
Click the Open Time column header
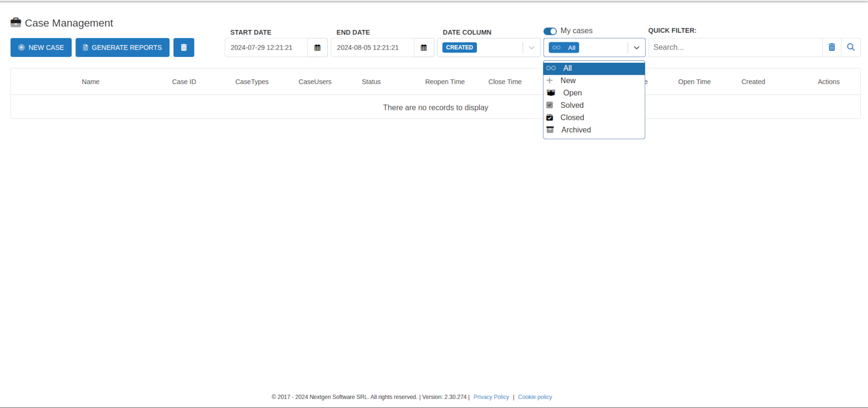tap(694, 82)
